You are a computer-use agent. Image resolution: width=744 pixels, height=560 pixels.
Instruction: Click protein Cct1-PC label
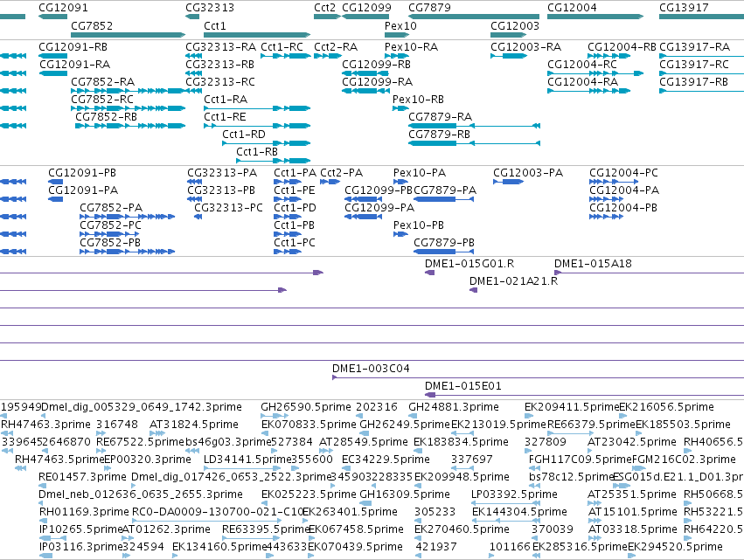click(295, 243)
